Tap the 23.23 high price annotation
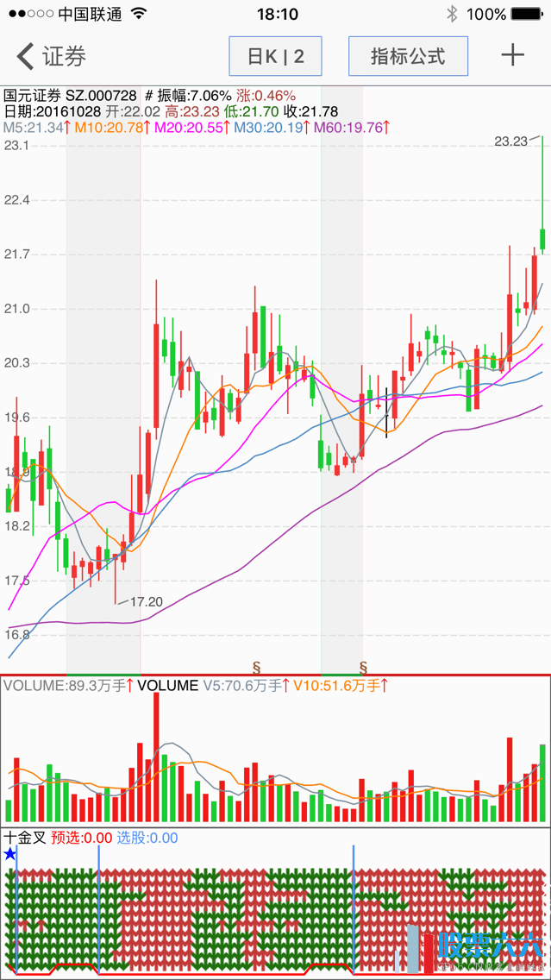This screenshot has height=980, width=551. tap(510, 141)
